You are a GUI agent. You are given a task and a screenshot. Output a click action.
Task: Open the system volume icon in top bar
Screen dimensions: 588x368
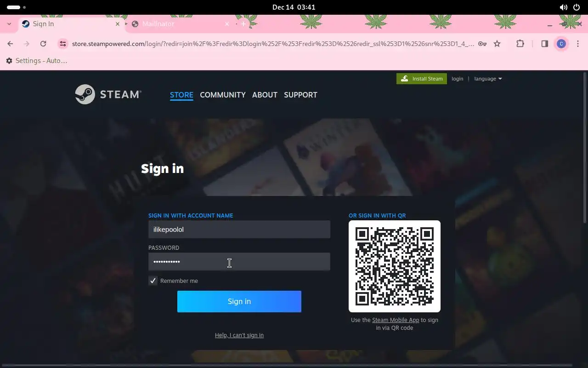(x=563, y=7)
